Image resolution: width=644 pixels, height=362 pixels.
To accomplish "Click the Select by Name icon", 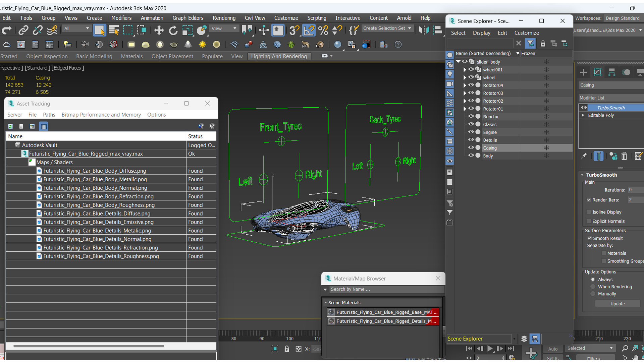I will tap(114, 30).
